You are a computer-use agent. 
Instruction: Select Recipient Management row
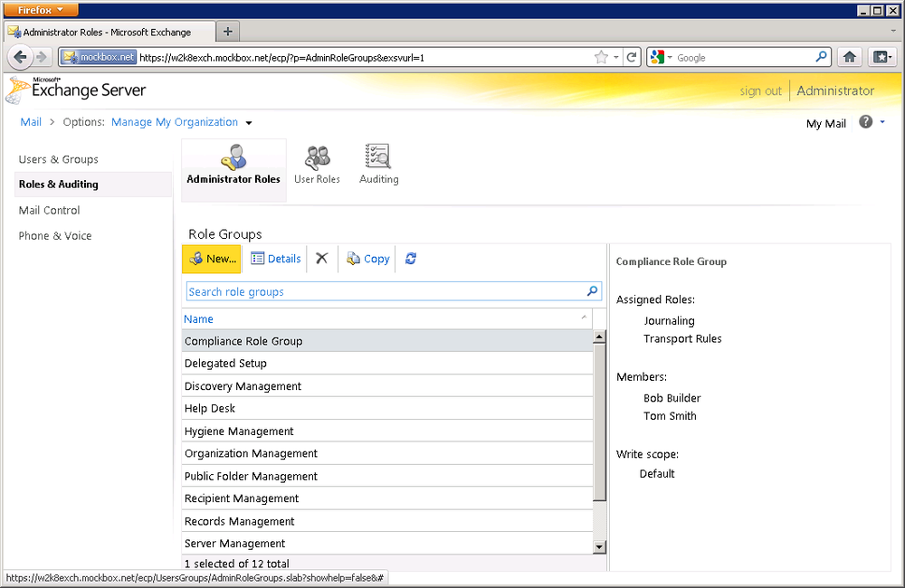pyautogui.click(x=387, y=498)
